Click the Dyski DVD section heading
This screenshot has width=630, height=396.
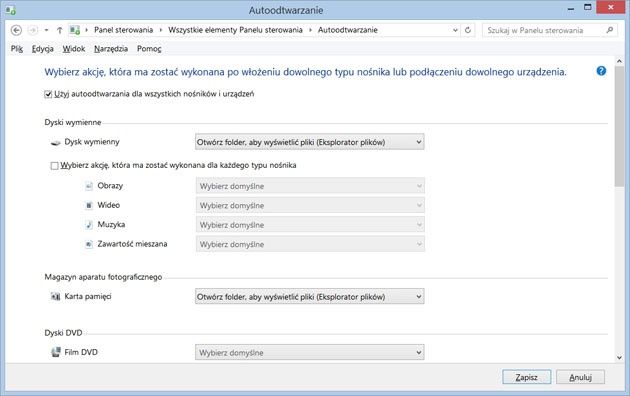63,333
